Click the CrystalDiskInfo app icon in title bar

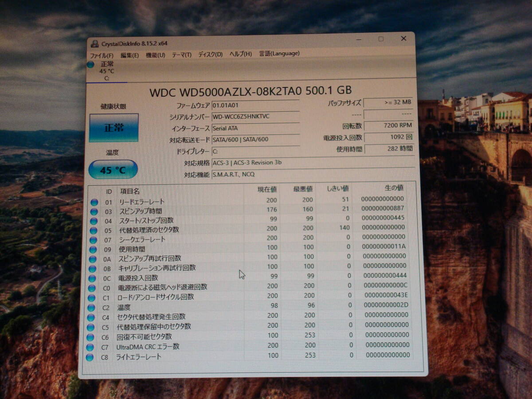[x=94, y=43]
